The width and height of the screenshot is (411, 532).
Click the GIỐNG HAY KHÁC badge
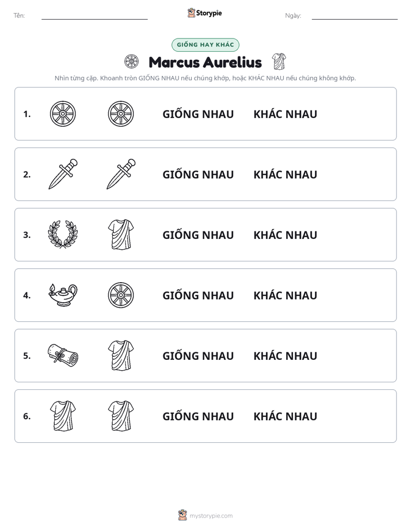tap(205, 45)
